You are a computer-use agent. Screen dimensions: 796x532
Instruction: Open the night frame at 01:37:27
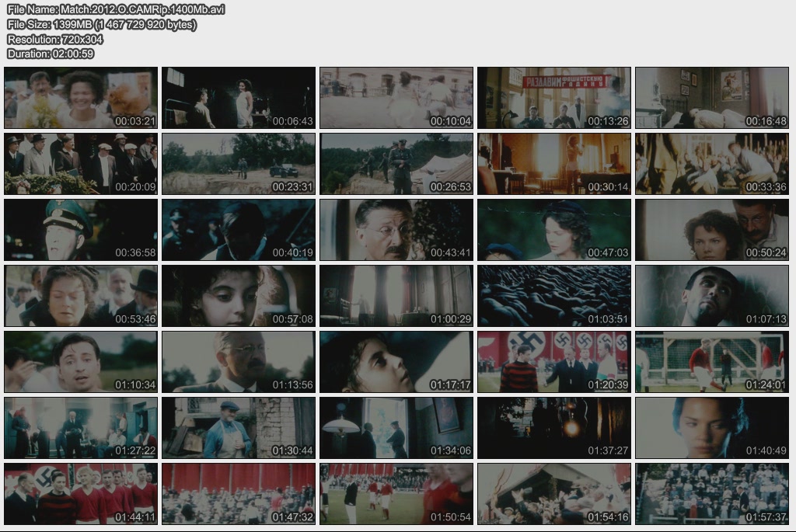click(x=554, y=428)
